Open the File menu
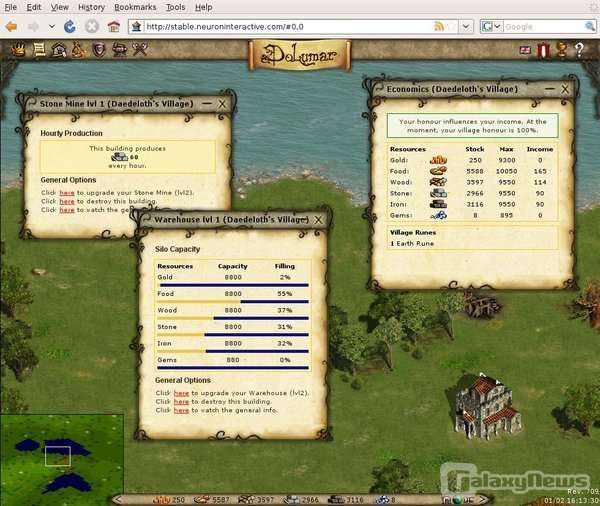 click(x=10, y=7)
